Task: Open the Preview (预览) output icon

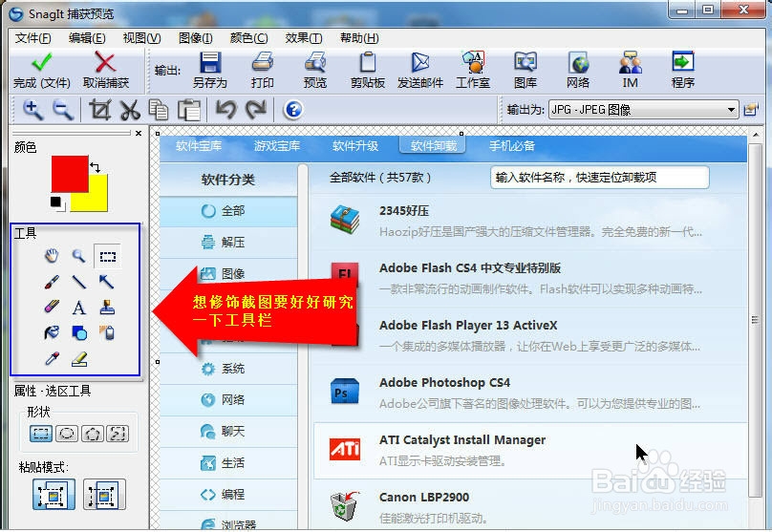Action: 315,62
